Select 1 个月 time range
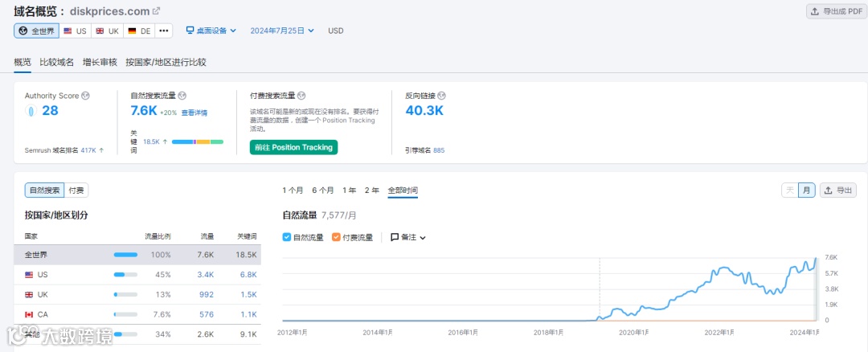The image size is (868, 352). 293,190
